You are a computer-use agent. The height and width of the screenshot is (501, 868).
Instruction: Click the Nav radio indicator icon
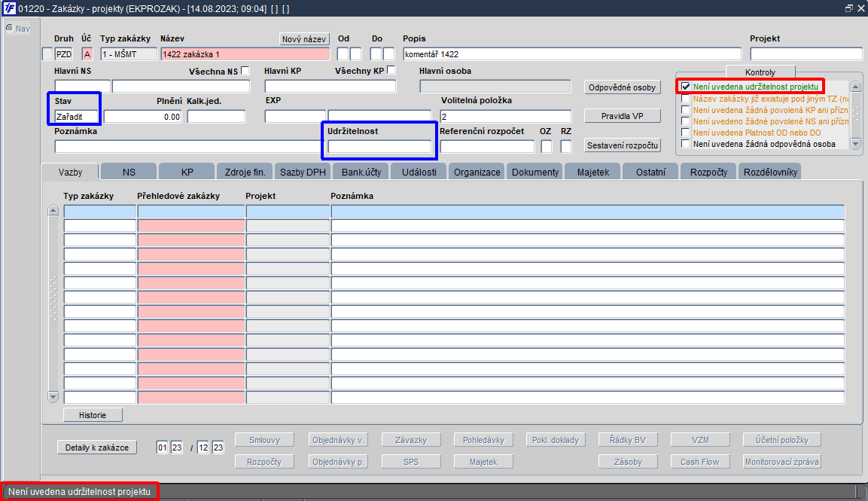tap(10, 28)
